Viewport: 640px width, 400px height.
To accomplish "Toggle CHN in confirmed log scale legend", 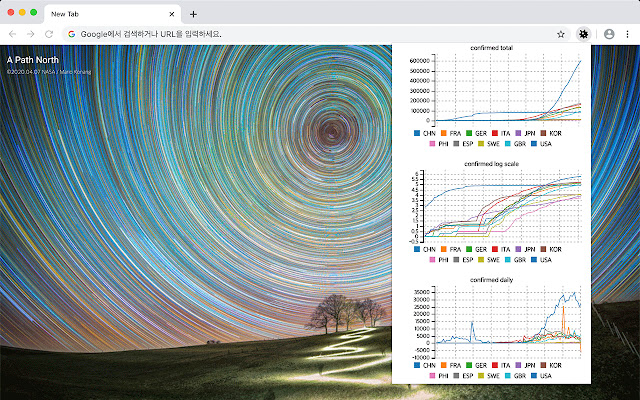I will click(425, 249).
